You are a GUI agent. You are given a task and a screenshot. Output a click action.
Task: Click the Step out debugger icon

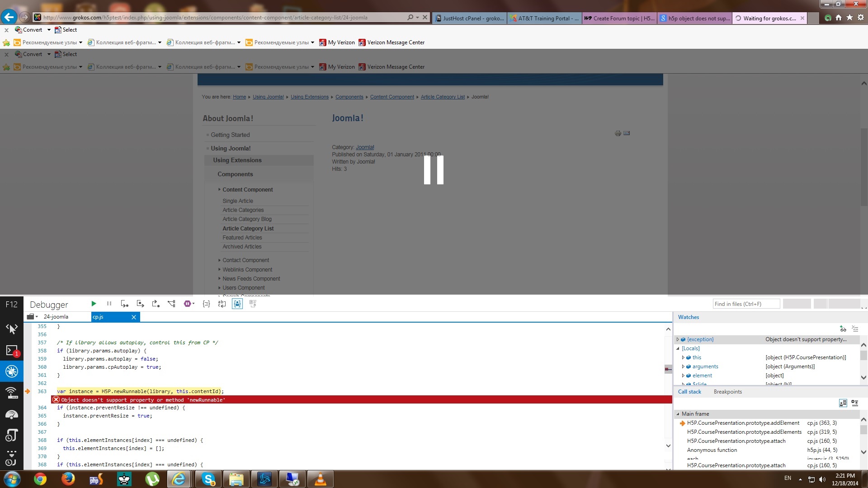click(x=156, y=304)
